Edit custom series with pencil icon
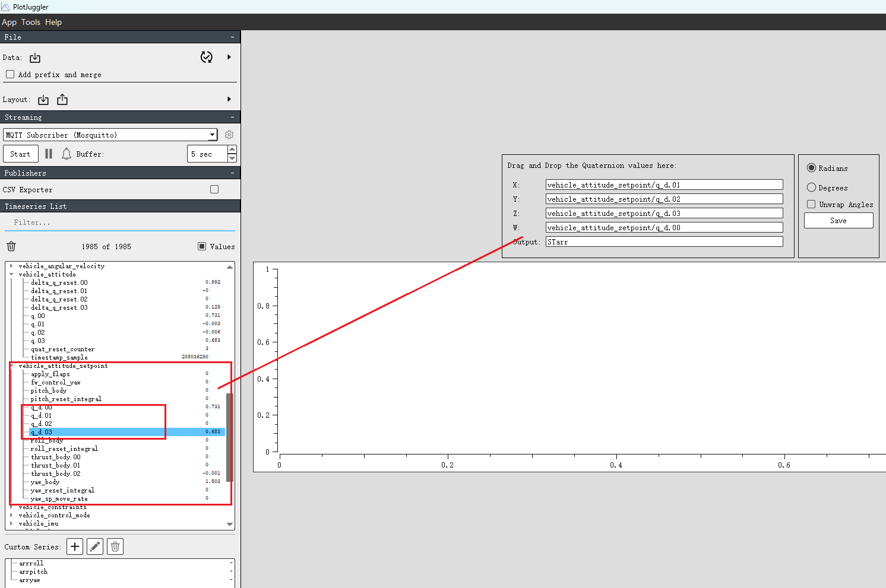This screenshot has height=588, width=886. (x=95, y=546)
